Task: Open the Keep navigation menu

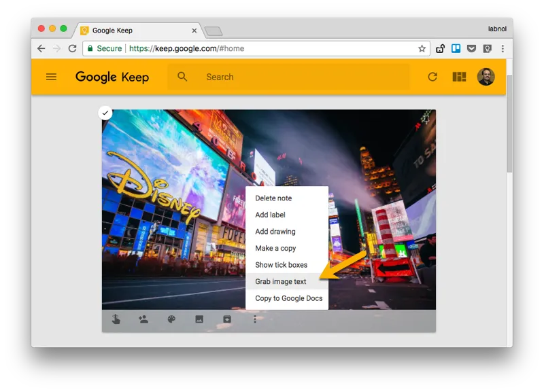Action: point(51,77)
